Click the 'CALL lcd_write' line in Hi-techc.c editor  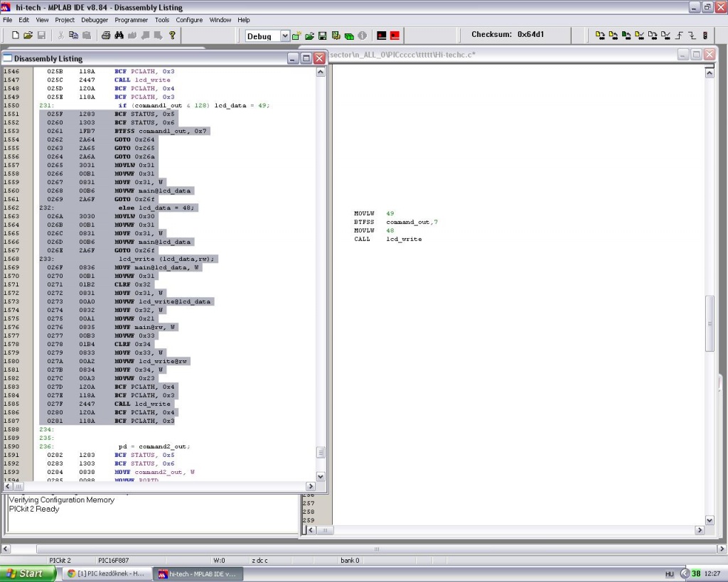387,239
